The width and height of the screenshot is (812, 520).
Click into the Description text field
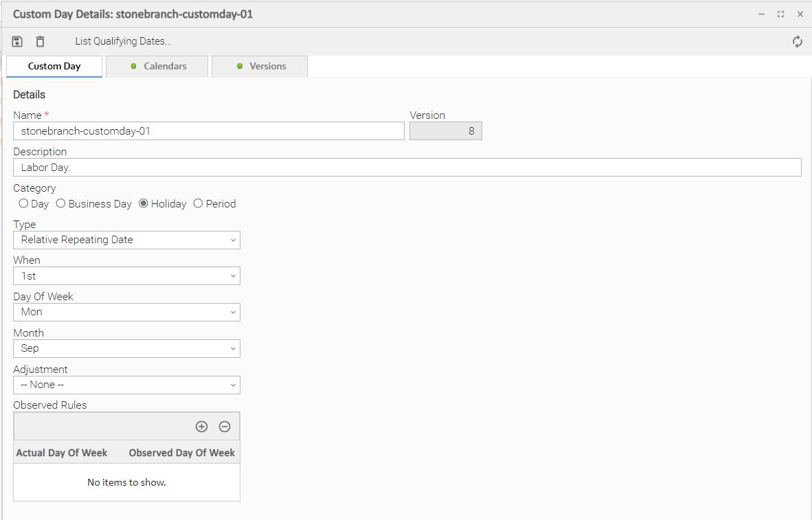pyautogui.click(x=407, y=168)
